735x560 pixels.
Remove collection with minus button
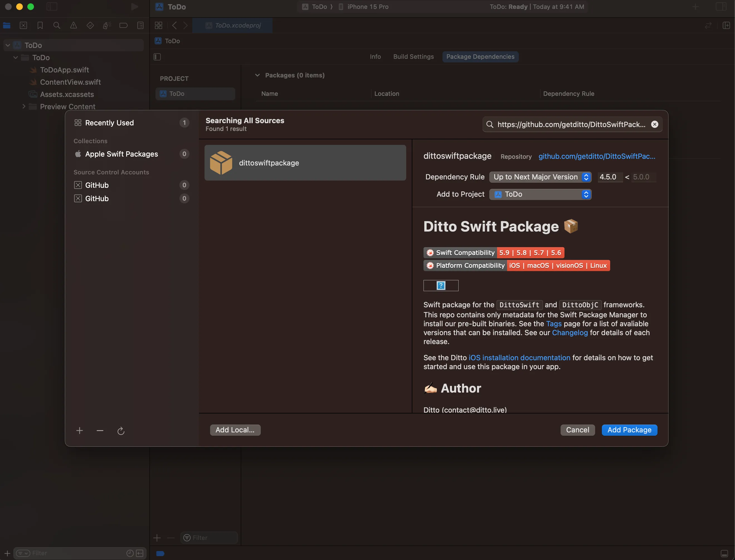(100, 431)
